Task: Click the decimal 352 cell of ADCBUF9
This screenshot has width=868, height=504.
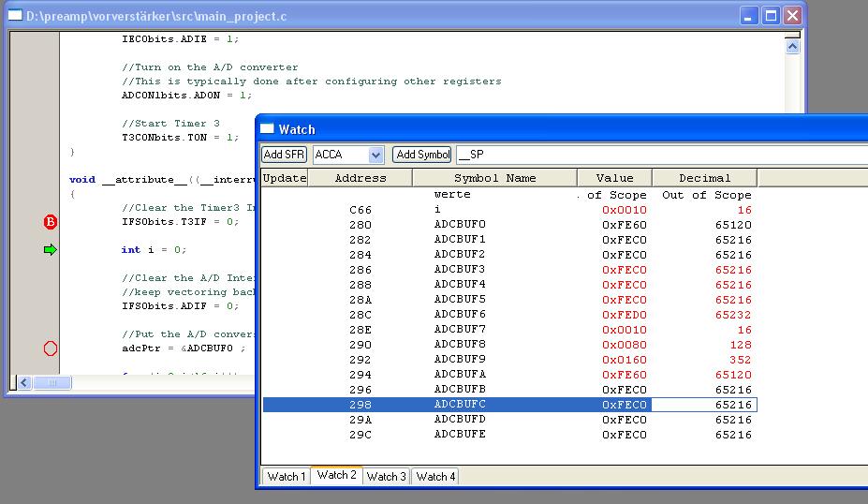Action: tap(740, 360)
